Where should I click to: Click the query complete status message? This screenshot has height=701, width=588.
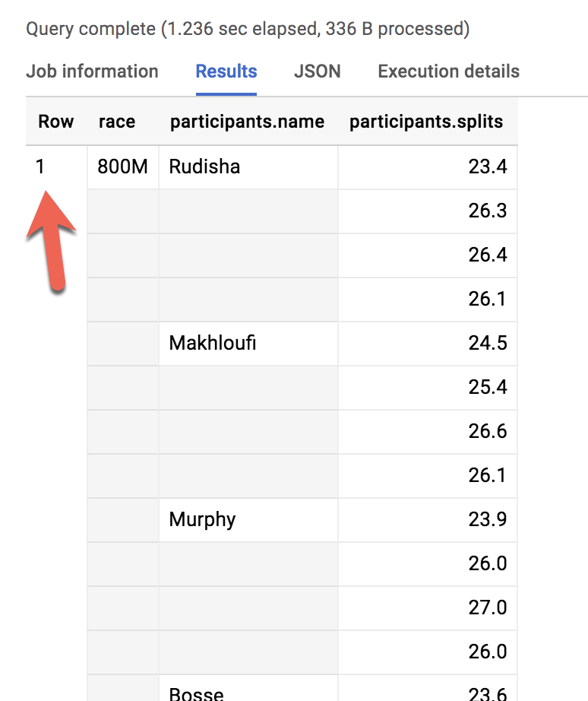248,28
